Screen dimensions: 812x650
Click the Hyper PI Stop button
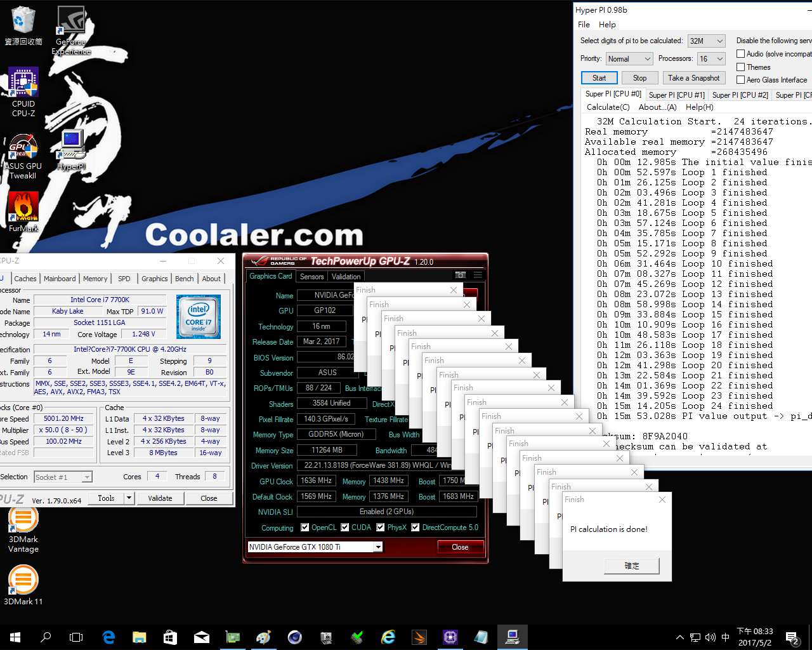tap(639, 78)
